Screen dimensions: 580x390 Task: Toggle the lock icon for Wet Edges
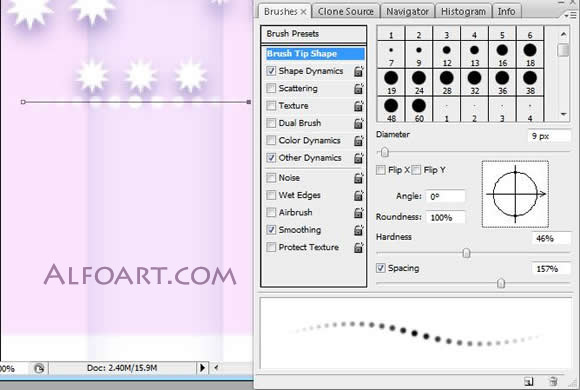[x=358, y=195]
